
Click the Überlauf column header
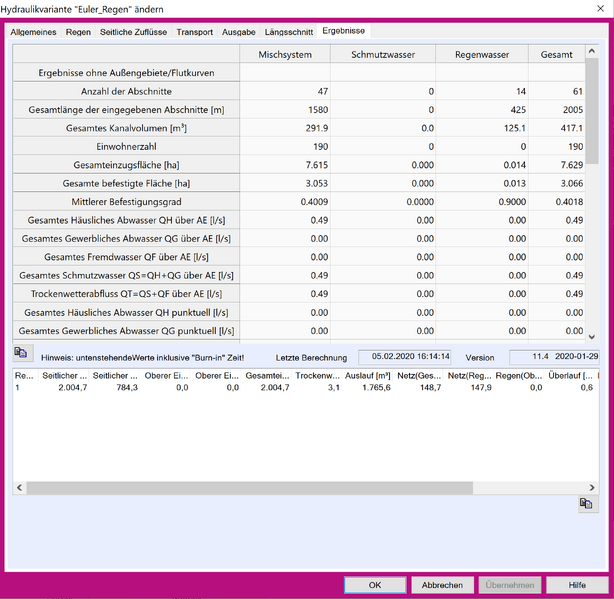(570, 375)
